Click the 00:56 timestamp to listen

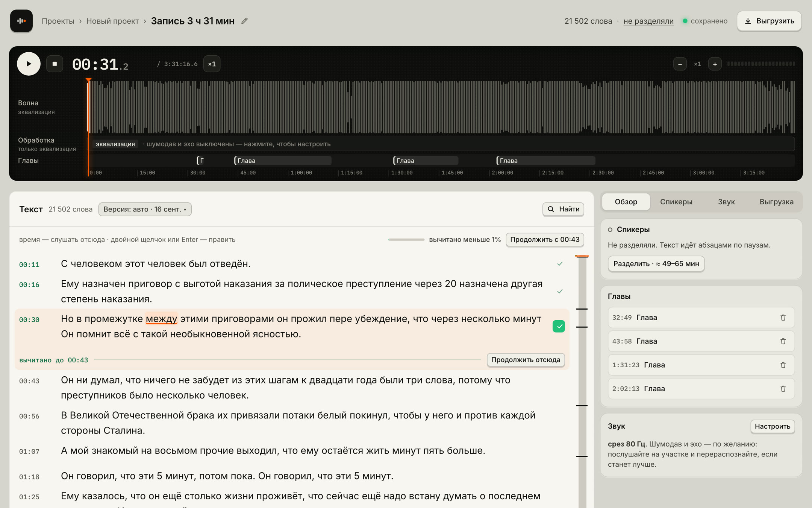click(x=29, y=416)
